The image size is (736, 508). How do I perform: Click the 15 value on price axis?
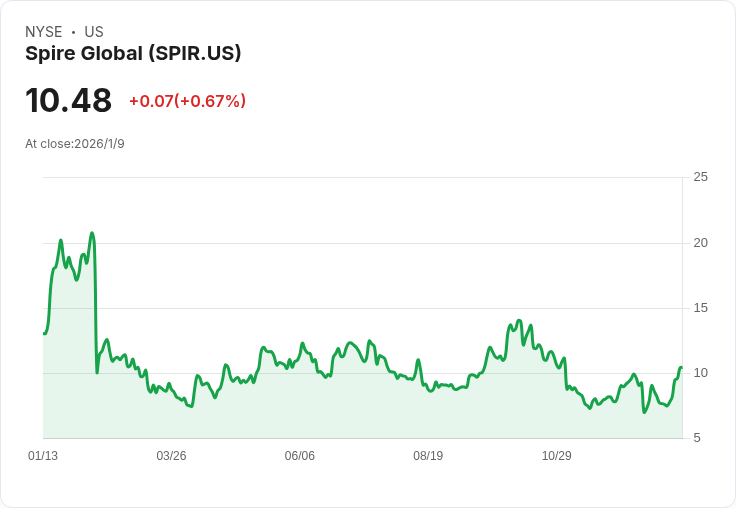coord(701,307)
